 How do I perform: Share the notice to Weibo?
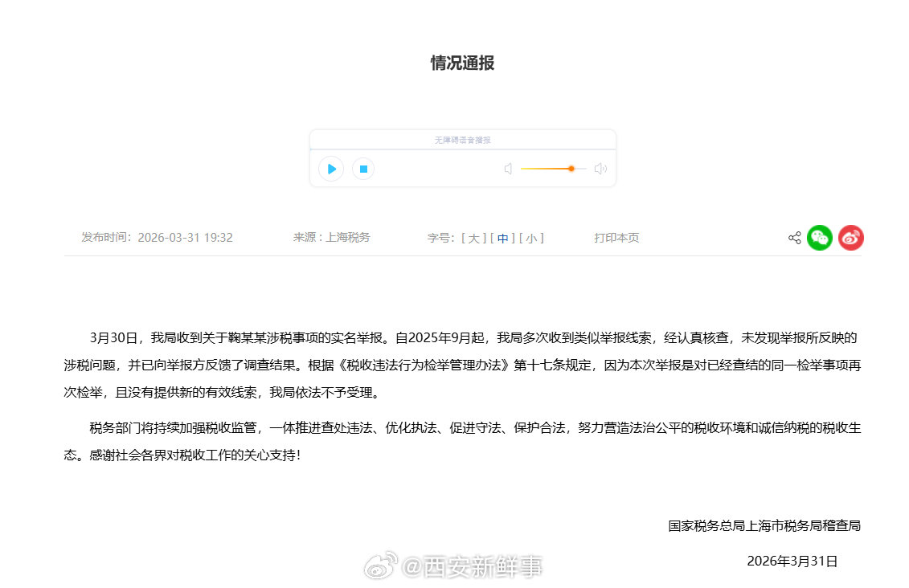pos(850,237)
